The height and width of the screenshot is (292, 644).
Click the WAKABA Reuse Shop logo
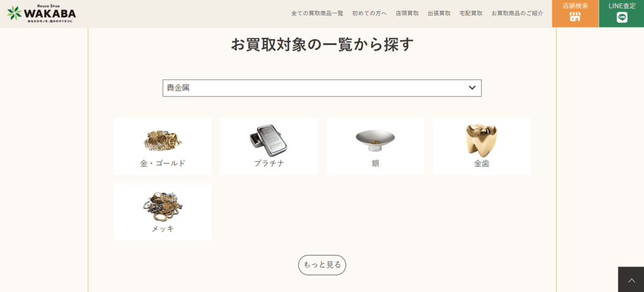coord(42,14)
